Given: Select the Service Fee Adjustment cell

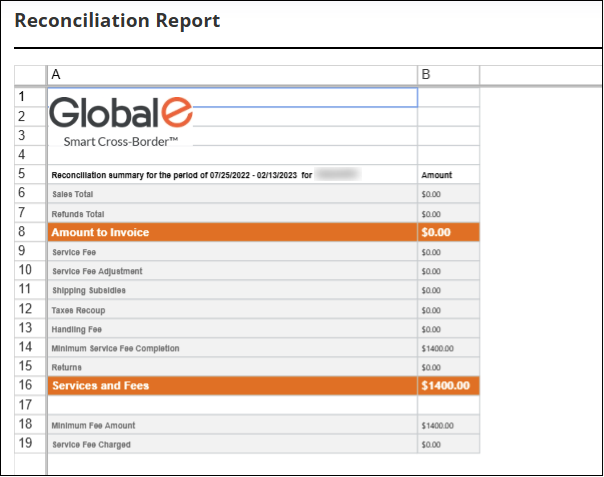Looking at the screenshot, I should point(232,271).
